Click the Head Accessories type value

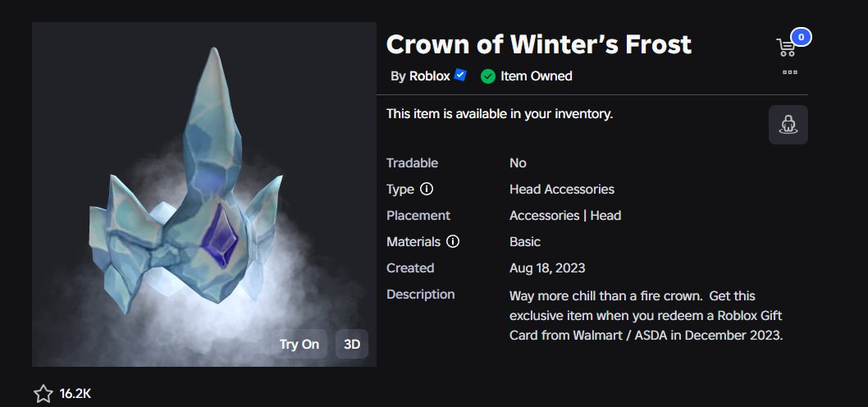tap(562, 189)
